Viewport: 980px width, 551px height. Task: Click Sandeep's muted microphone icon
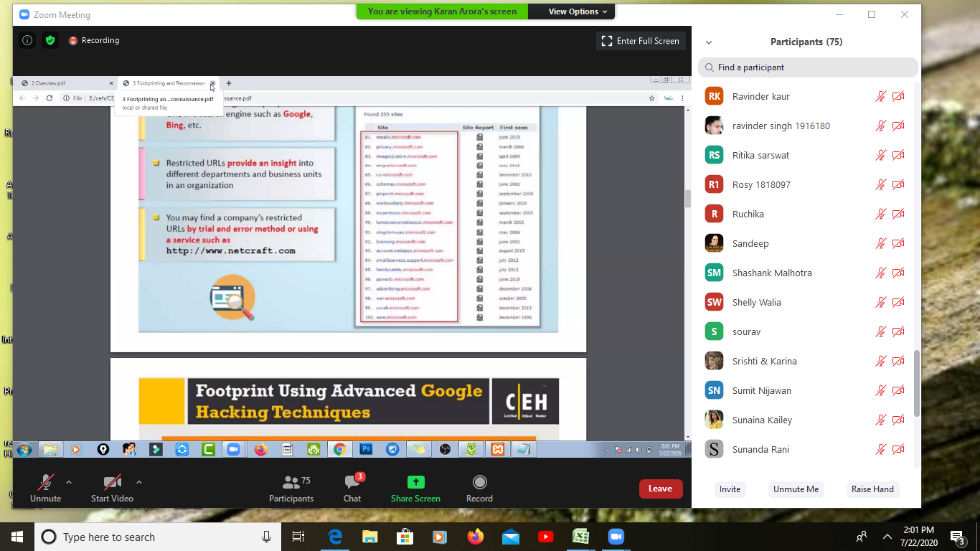pyautogui.click(x=880, y=243)
